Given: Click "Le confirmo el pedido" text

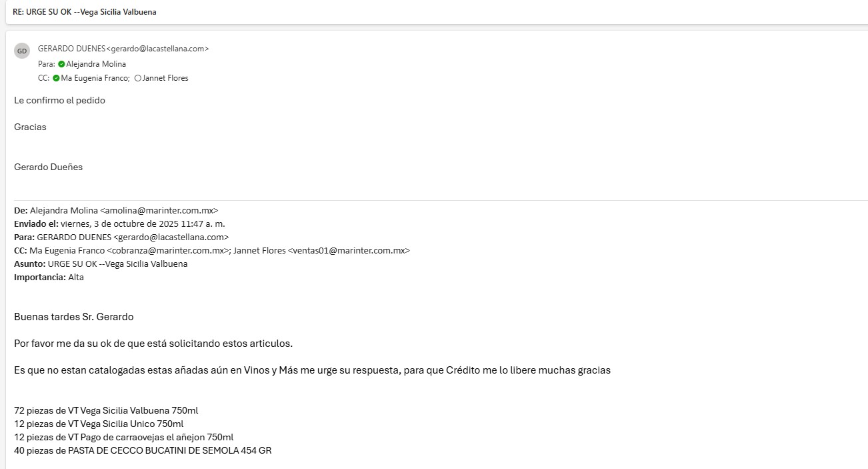Looking at the screenshot, I should (59, 100).
